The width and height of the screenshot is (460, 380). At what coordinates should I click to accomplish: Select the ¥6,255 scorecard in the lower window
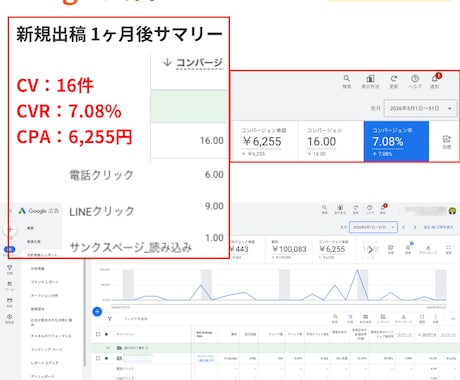click(x=335, y=248)
